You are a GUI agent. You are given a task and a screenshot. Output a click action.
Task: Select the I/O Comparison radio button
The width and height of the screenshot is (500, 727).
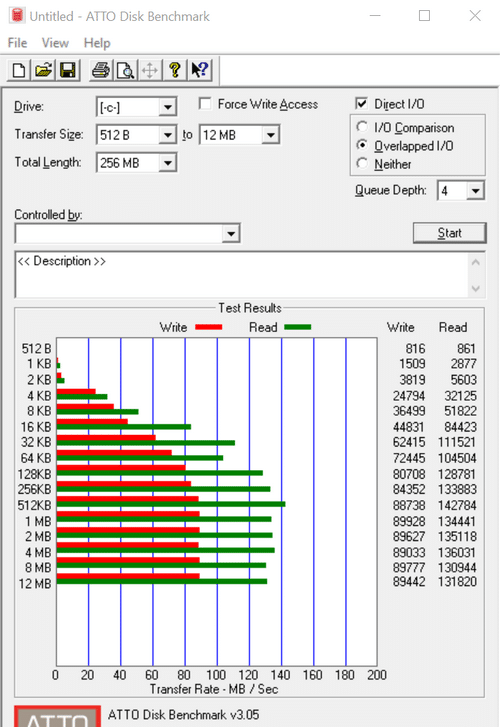[x=362, y=127]
